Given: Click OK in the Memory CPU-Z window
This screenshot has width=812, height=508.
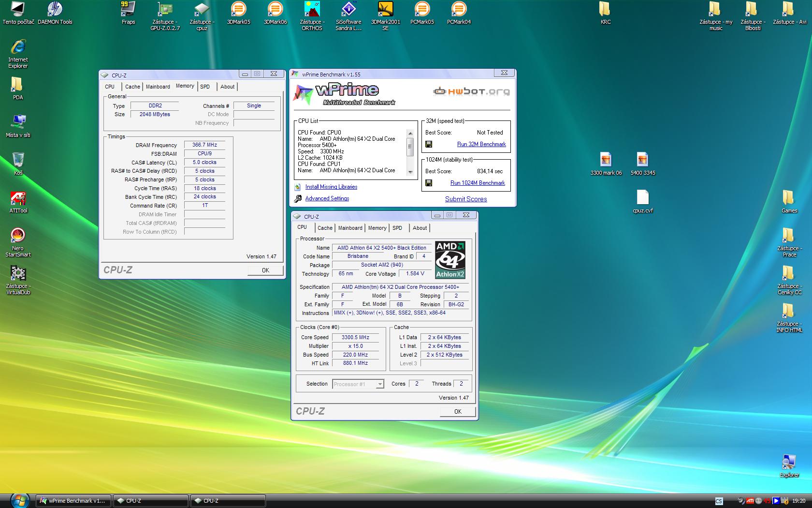Looking at the screenshot, I should tap(265, 270).
